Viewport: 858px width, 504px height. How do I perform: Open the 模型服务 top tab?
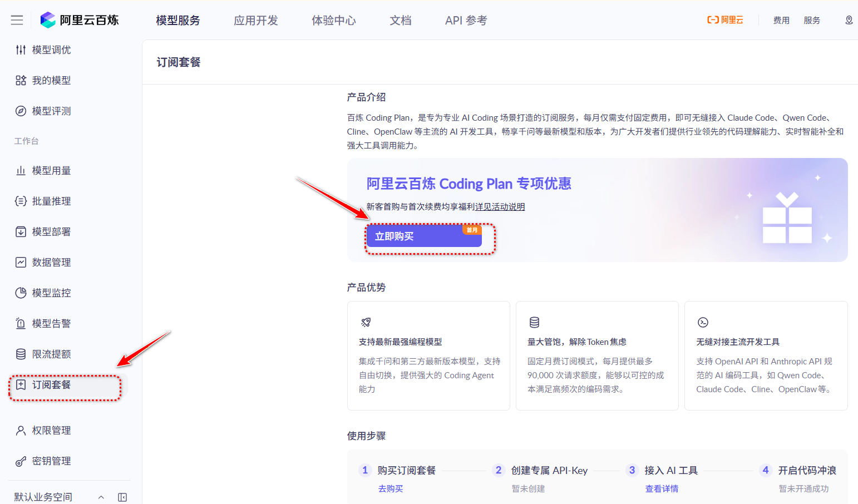(x=178, y=21)
